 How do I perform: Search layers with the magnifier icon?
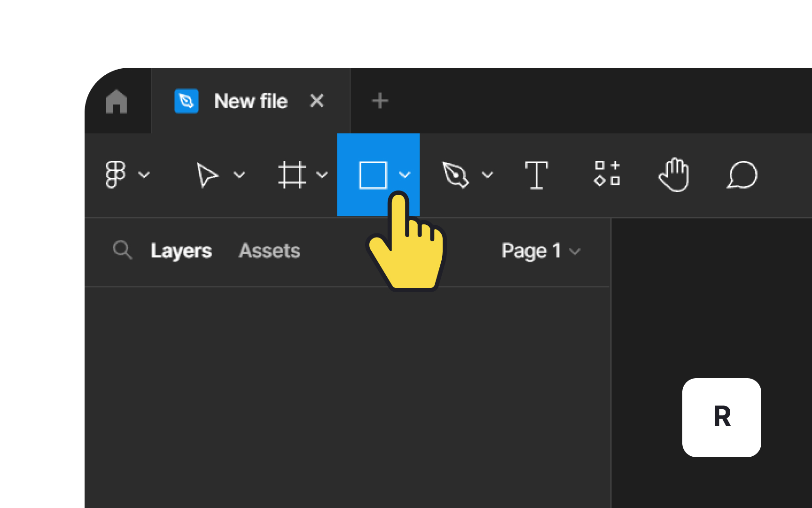point(123,250)
